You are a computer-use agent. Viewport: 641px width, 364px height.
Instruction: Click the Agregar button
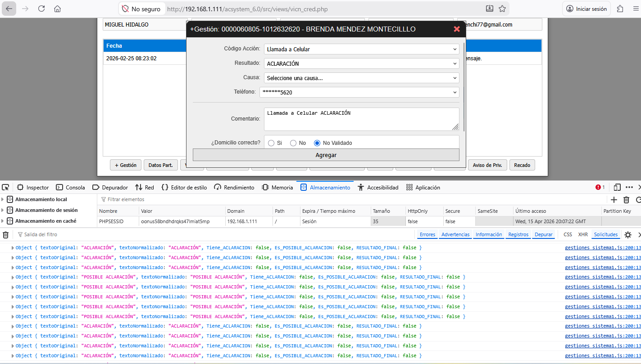pyautogui.click(x=326, y=155)
